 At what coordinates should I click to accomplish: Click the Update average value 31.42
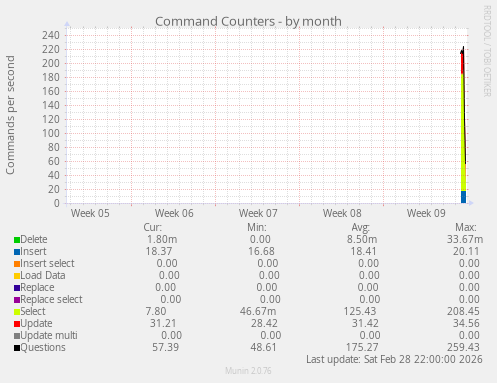click(x=365, y=323)
